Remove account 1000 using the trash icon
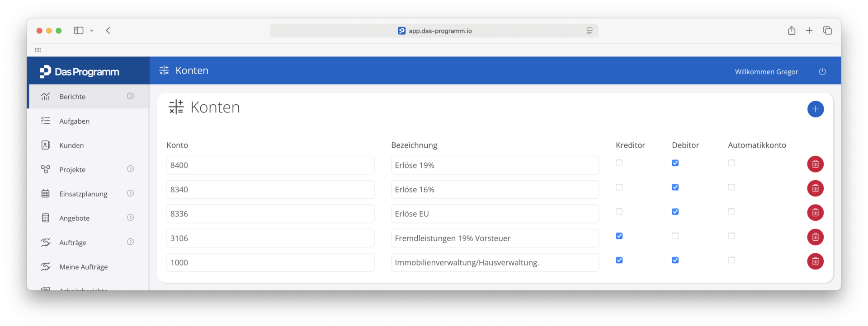868x326 pixels. pos(815,261)
